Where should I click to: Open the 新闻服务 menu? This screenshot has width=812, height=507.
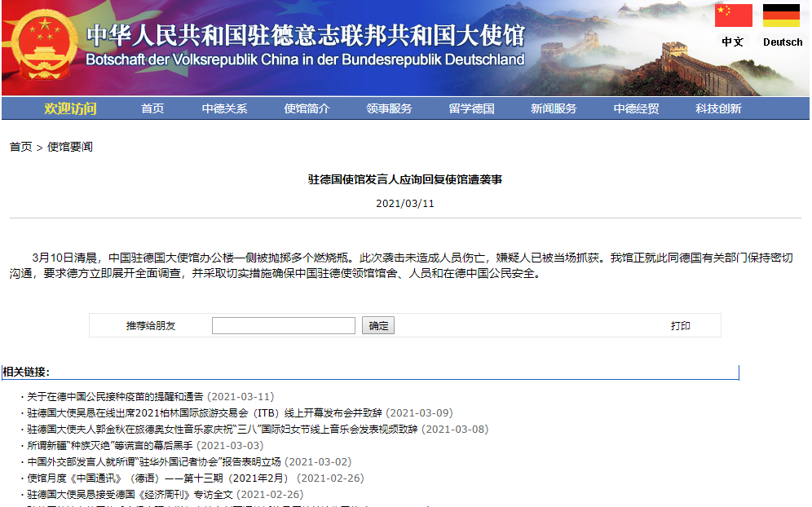tap(554, 108)
